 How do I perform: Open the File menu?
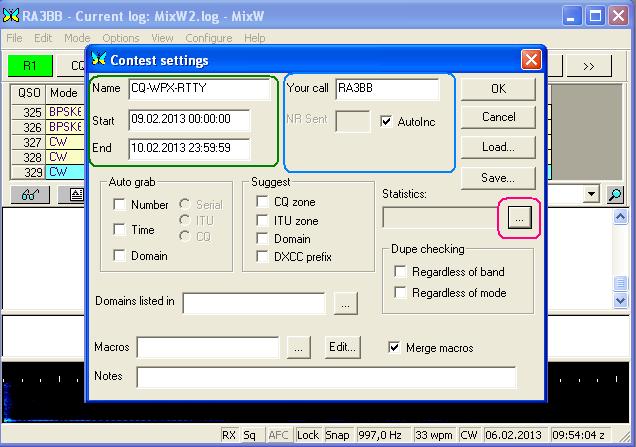pyautogui.click(x=15, y=38)
